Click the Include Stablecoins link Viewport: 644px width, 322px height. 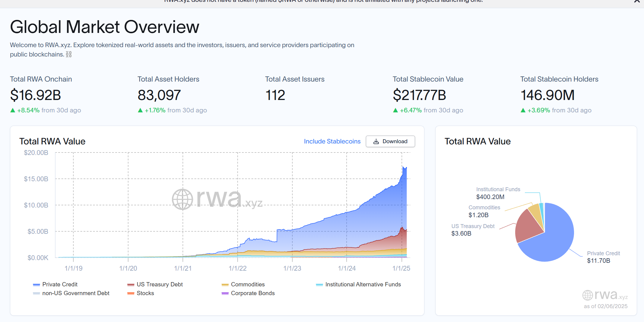pos(332,141)
